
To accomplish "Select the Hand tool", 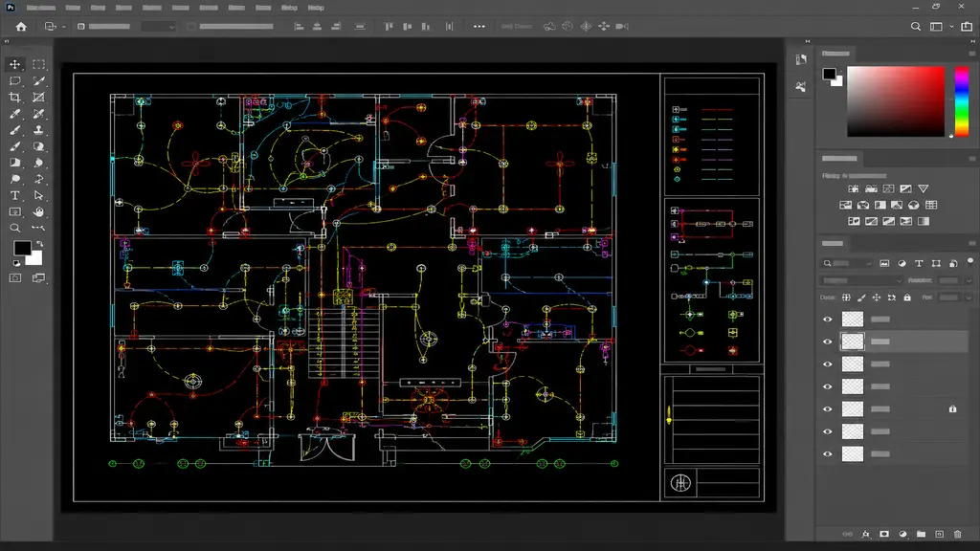I will (38, 211).
